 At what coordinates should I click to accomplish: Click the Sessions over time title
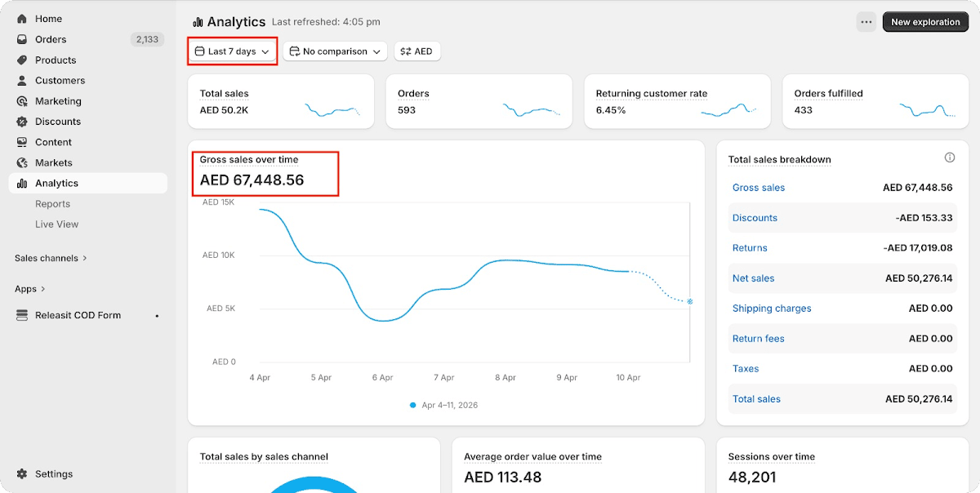[772, 457]
